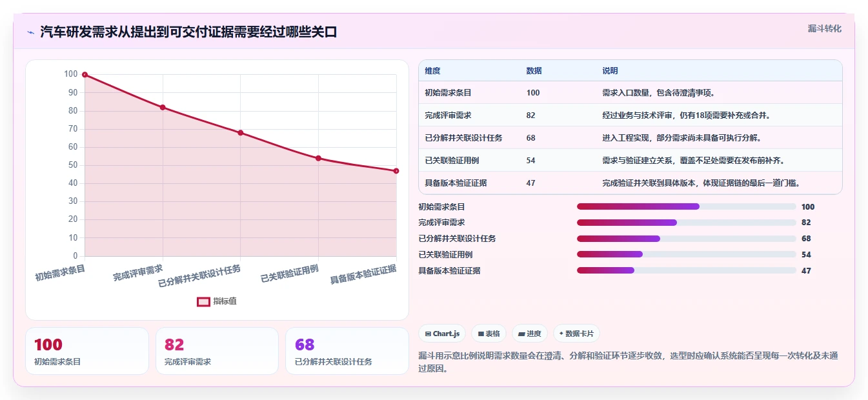Click the 具备版本验证证据 progress bar showing 47
Image resolution: width=868 pixels, height=400 pixels.
click(686, 271)
